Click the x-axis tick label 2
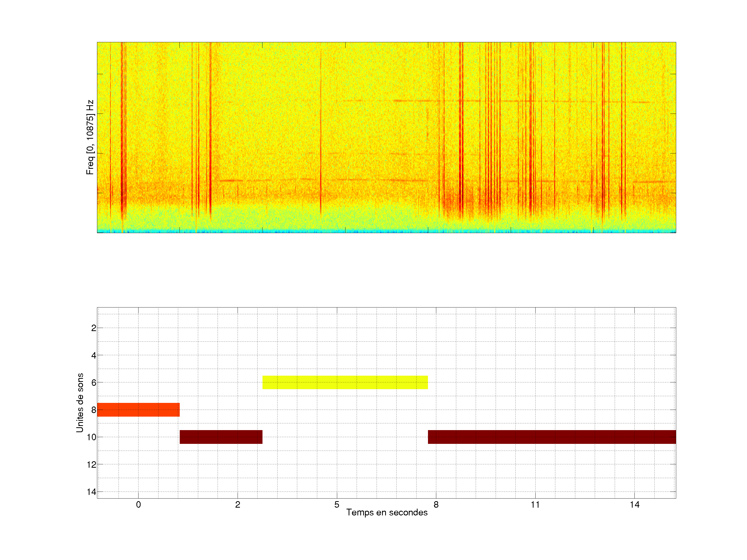 [238, 505]
